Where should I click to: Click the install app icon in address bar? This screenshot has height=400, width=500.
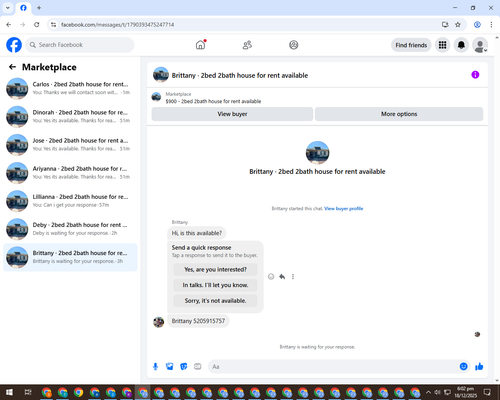click(x=445, y=25)
